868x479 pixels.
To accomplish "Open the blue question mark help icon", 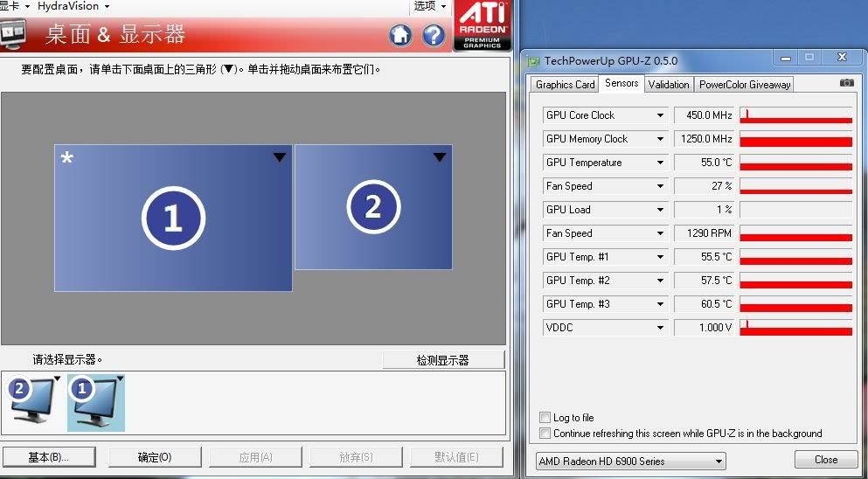I will [x=434, y=36].
